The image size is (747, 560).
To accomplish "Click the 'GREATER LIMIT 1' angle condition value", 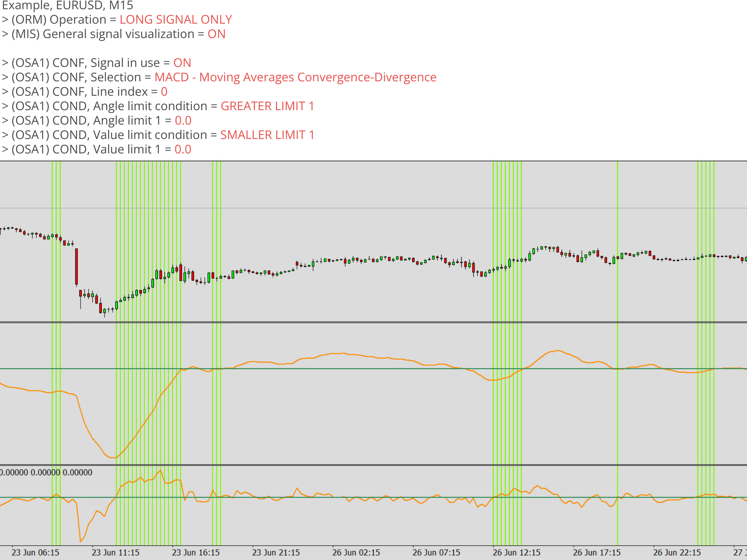I will tap(267, 106).
